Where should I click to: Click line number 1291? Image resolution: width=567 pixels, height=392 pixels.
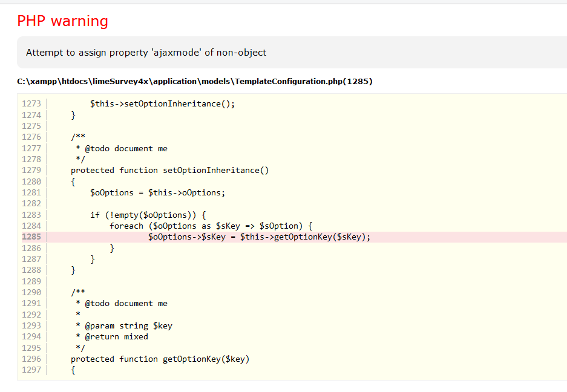(x=31, y=303)
